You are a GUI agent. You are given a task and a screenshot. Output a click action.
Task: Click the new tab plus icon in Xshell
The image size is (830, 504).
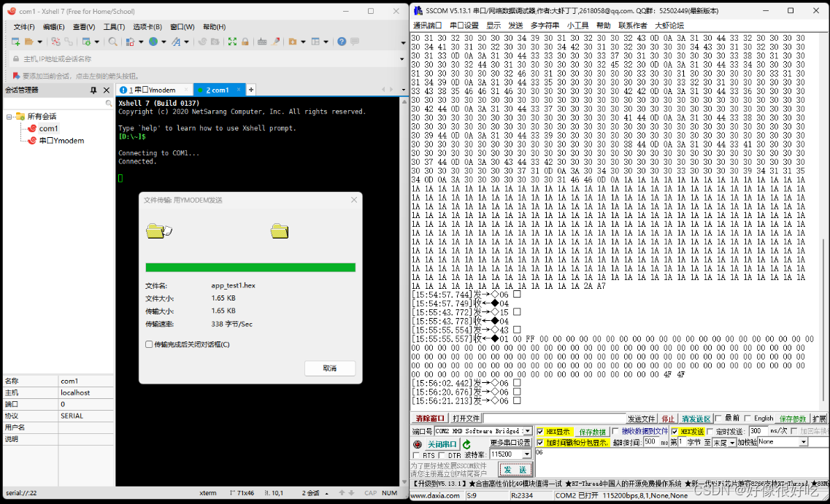pyautogui.click(x=251, y=90)
